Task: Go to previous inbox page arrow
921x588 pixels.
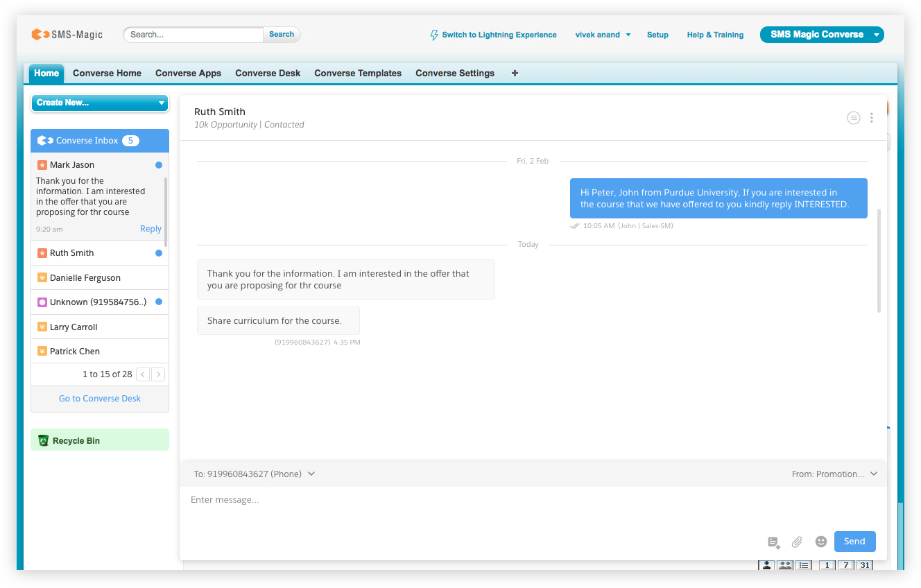Action: tap(143, 374)
